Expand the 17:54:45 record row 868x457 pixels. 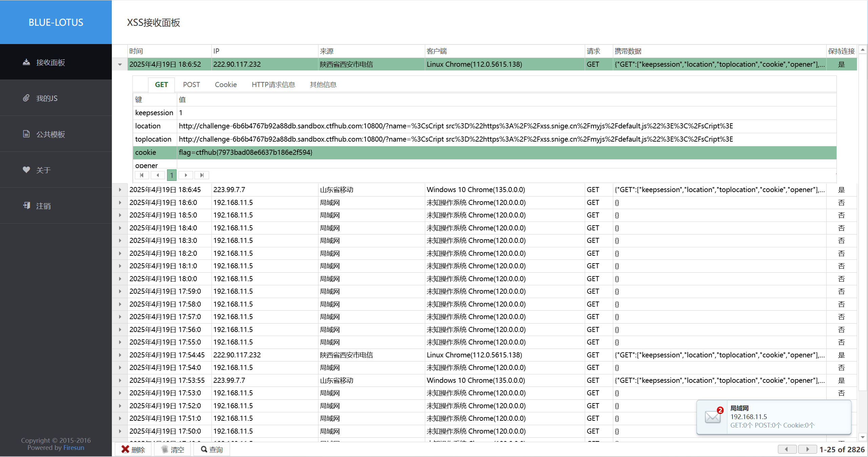coord(120,355)
